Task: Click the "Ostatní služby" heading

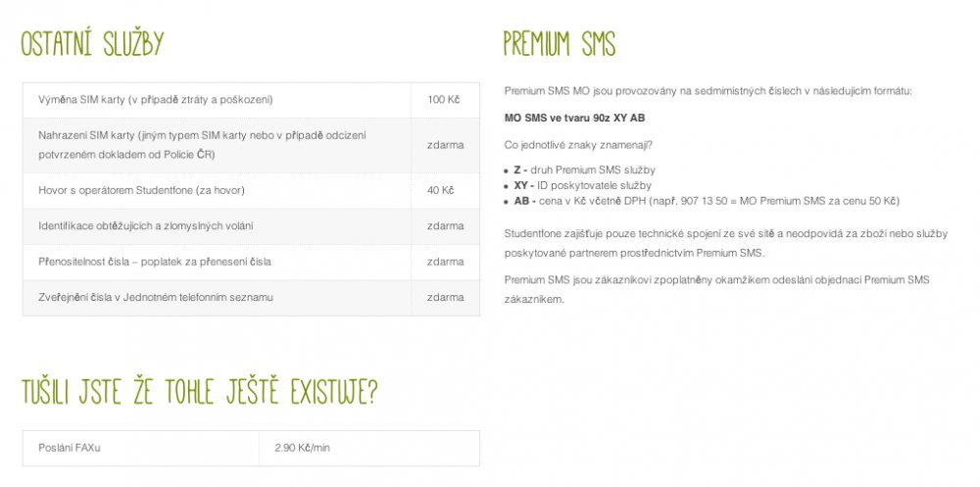Action: point(92,44)
